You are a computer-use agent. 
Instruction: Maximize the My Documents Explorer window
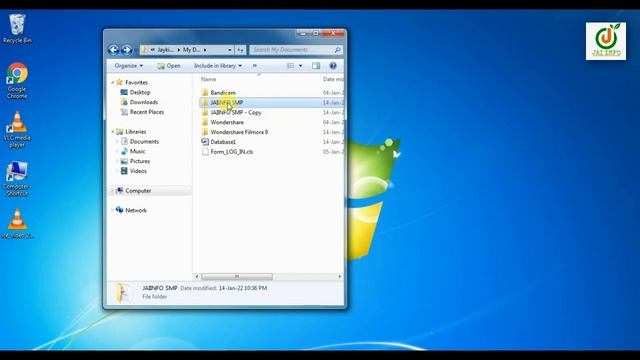tap(316, 33)
